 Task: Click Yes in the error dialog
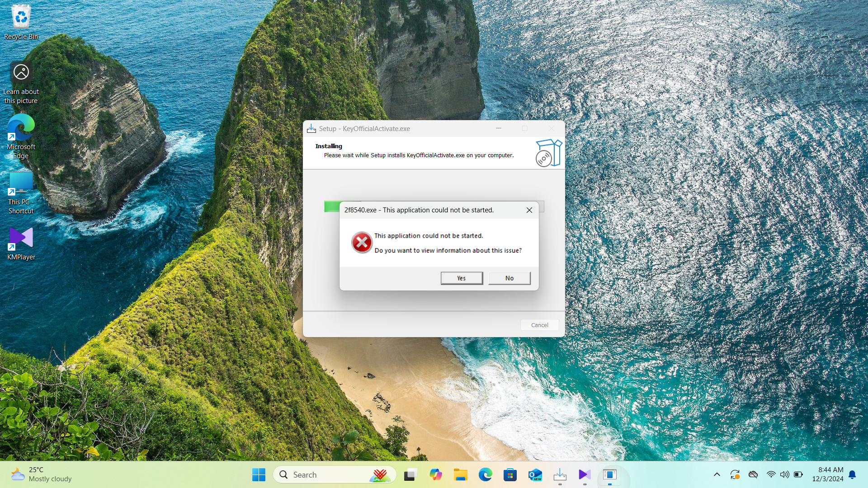click(x=462, y=278)
